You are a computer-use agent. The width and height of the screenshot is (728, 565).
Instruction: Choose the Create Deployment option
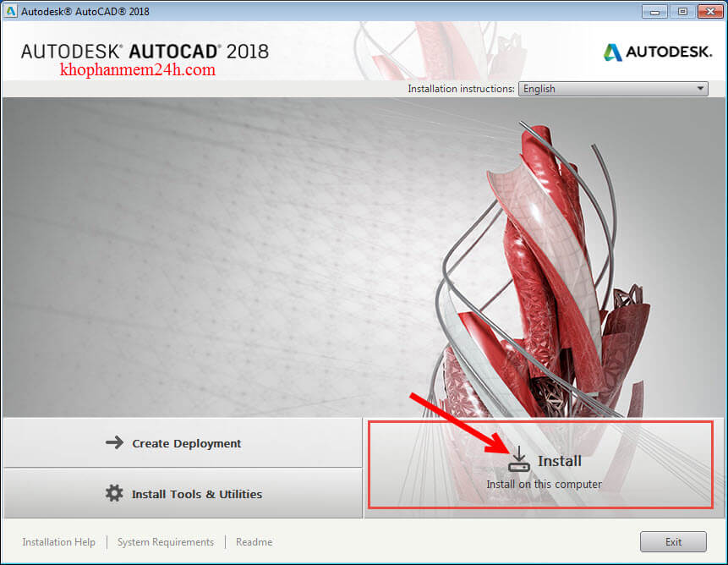click(x=183, y=442)
